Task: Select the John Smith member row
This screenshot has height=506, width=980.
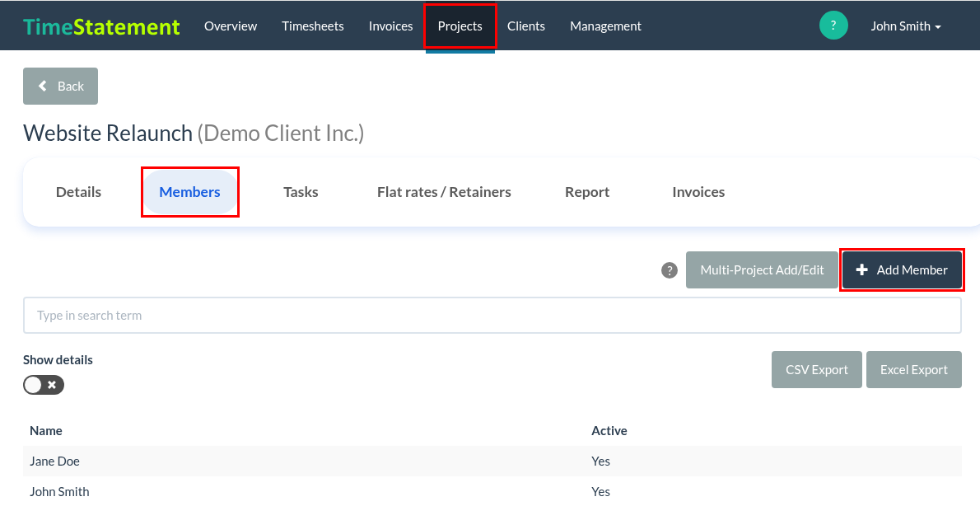Action: click(492, 492)
